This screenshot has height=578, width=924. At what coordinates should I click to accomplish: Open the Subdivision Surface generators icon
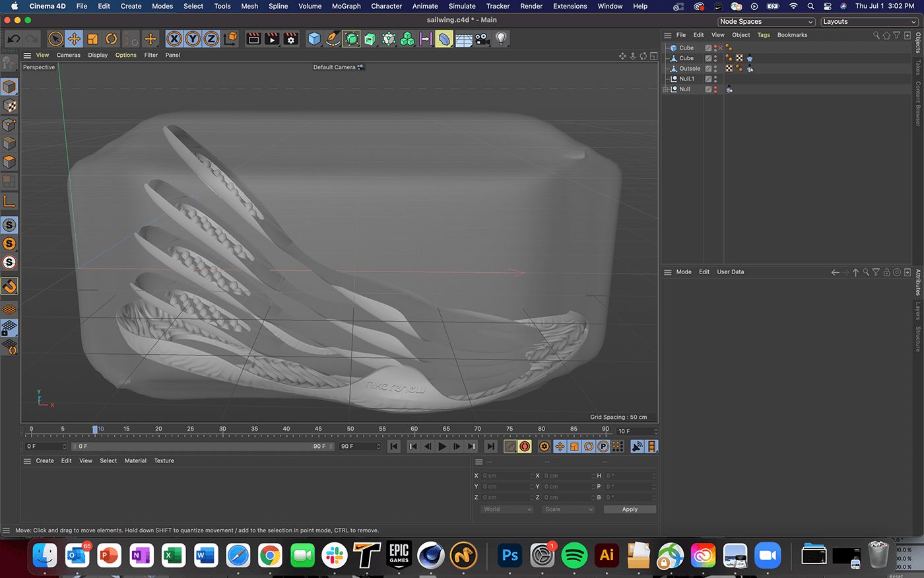tap(351, 39)
